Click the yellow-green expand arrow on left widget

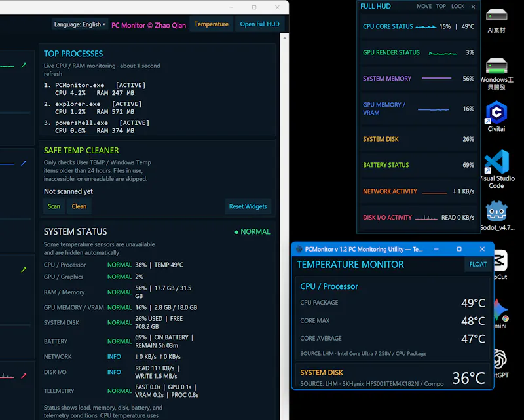click(24, 269)
